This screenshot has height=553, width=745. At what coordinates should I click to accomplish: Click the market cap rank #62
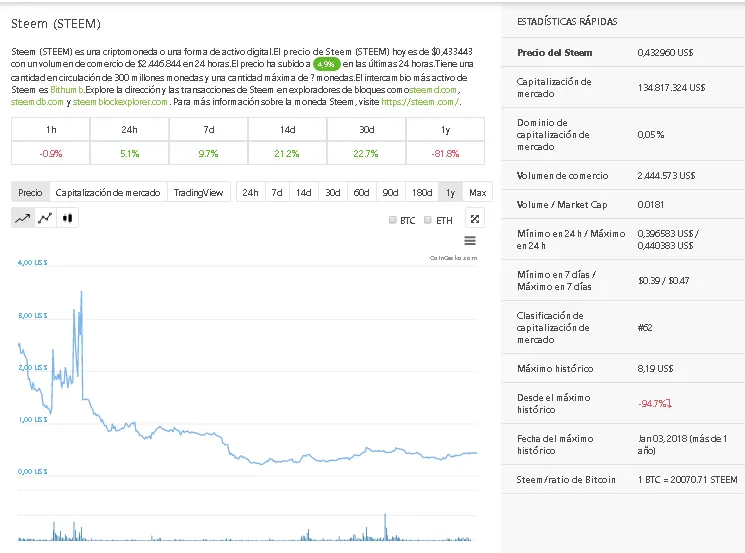click(645, 327)
